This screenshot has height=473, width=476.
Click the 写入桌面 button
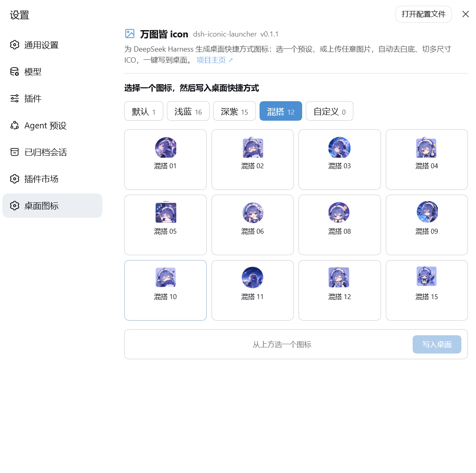(437, 344)
